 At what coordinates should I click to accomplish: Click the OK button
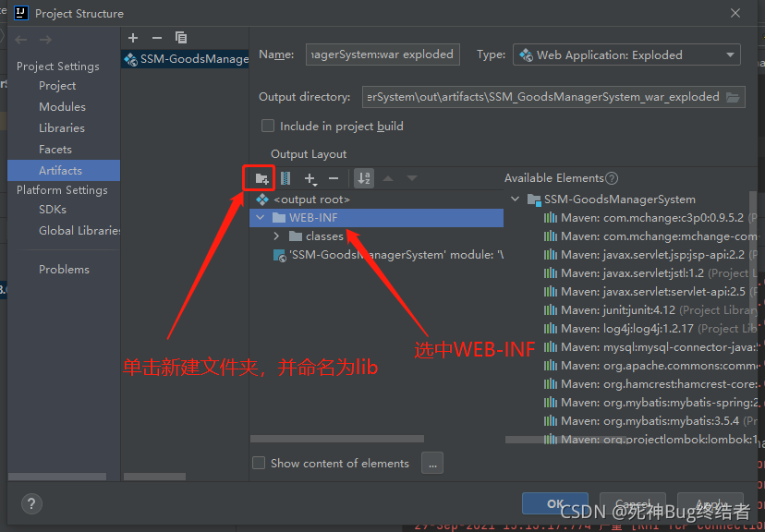coord(555,503)
